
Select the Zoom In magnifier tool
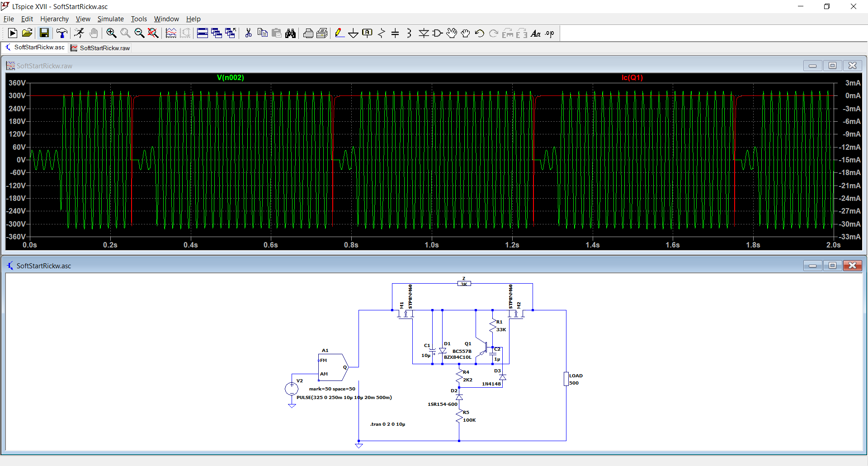point(111,33)
